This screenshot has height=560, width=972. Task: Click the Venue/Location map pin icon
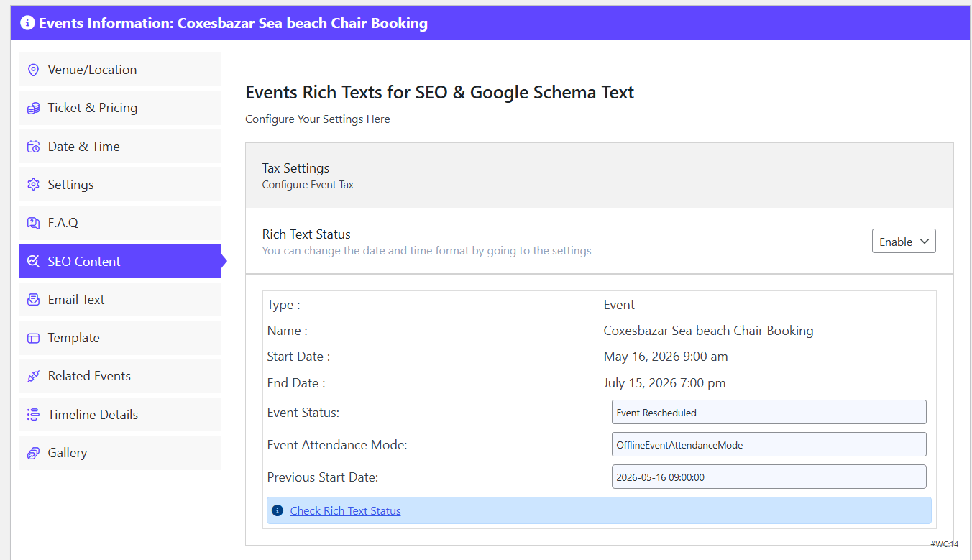[x=33, y=70]
